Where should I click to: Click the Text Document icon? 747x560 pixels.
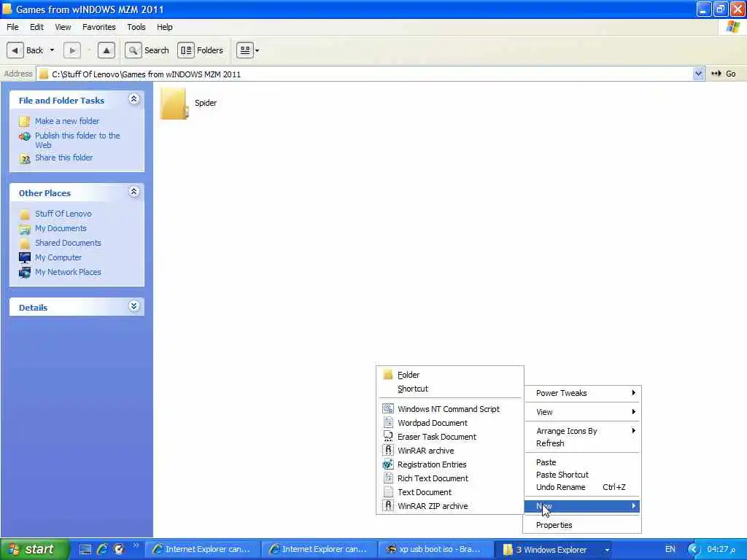coord(388,491)
